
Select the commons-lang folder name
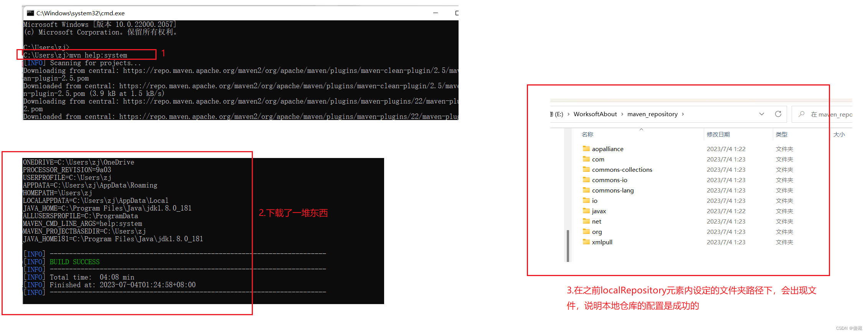point(613,190)
